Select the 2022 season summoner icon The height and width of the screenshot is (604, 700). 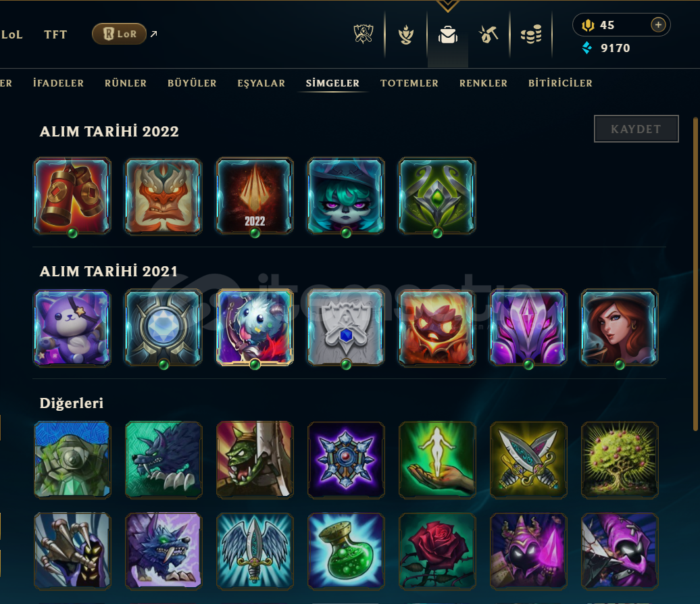[x=255, y=196]
